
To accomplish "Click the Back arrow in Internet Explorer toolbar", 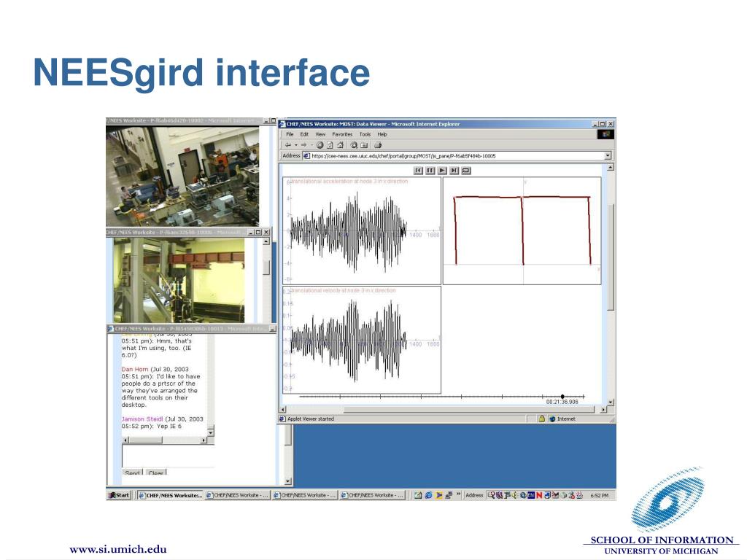I will click(x=288, y=145).
